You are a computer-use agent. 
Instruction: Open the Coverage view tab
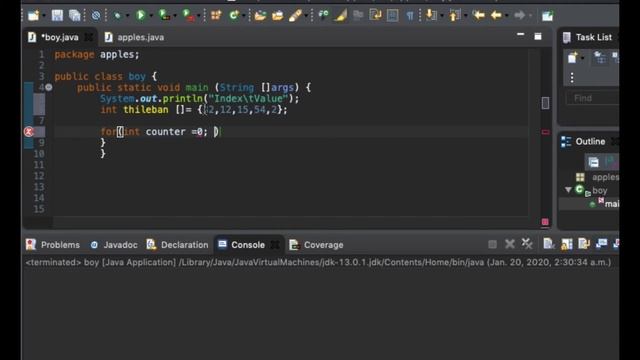(x=316, y=244)
